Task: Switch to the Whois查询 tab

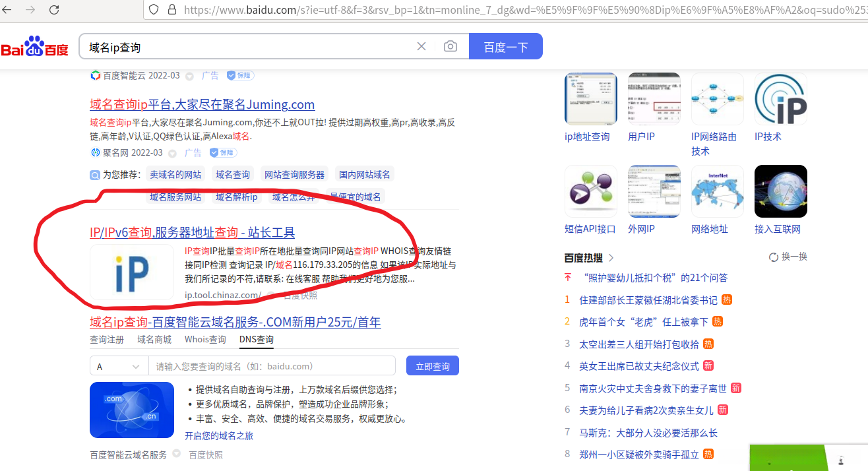Action: 206,338
